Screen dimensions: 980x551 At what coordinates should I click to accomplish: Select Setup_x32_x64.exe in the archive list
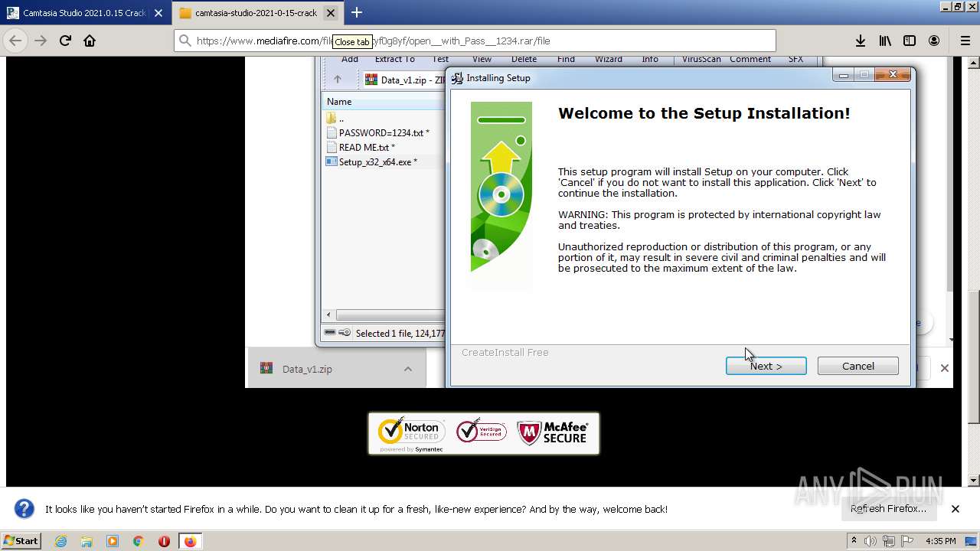[371, 161]
